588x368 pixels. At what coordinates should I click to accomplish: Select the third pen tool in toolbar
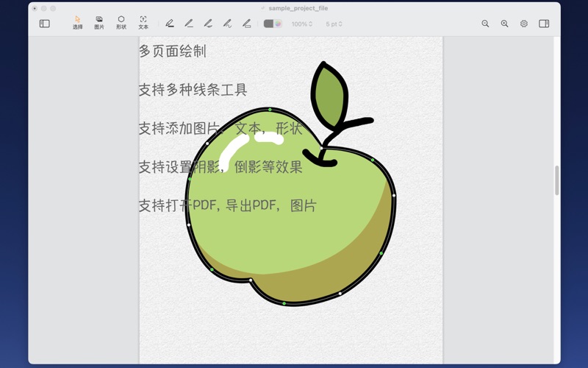coord(208,24)
